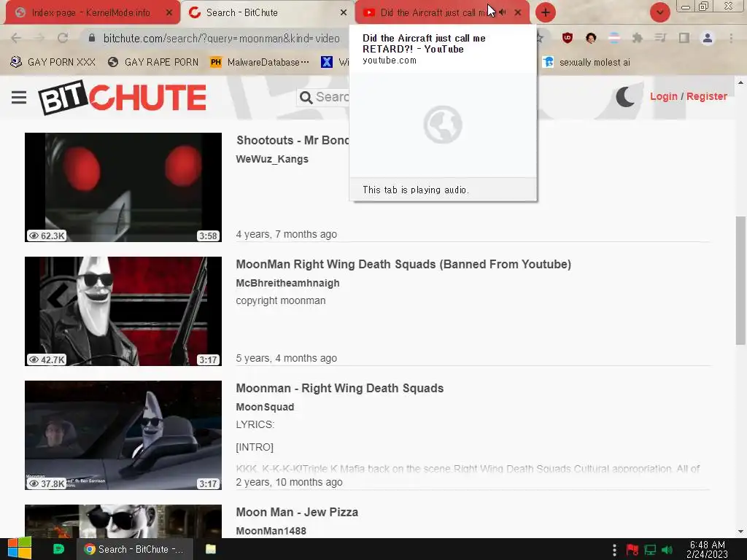Toggle the browser side panel icon
Screen dimensions: 747x560
pyautogui.click(x=684, y=38)
